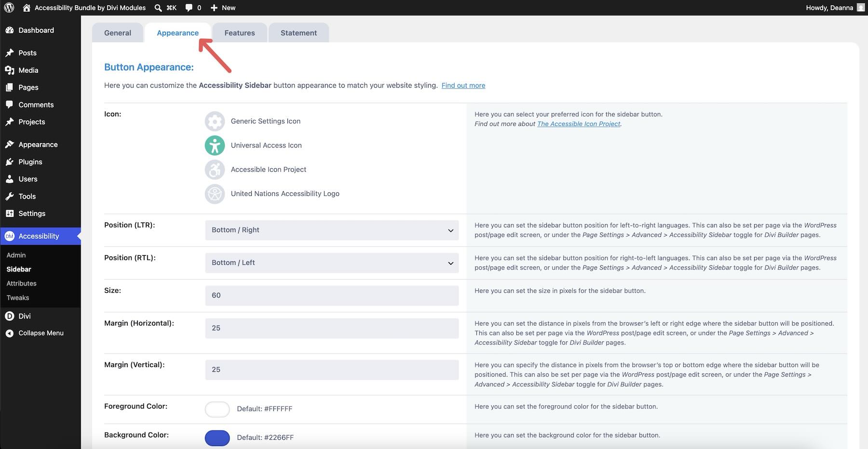Click the ⌘K search shortcut label
This screenshot has height=449, width=868.
click(172, 8)
